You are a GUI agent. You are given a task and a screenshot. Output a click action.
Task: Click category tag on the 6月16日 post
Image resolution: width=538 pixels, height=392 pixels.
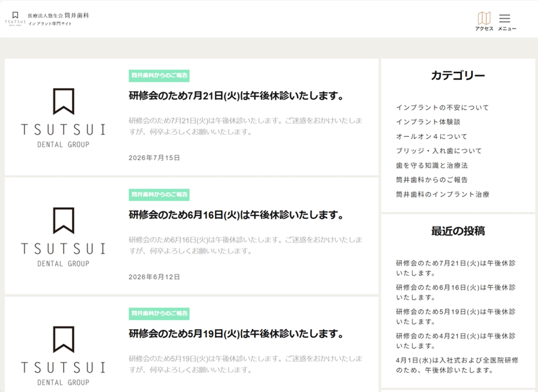tap(159, 194)
